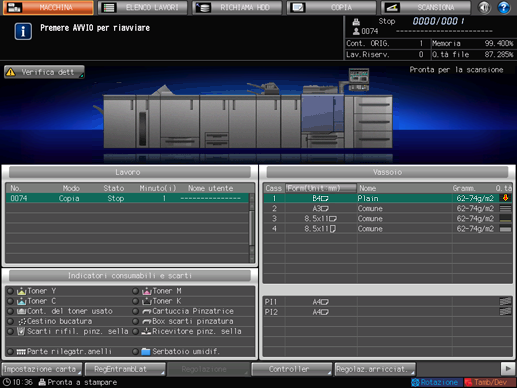Click the Toner C indicator light

click(x=10, y=301)
